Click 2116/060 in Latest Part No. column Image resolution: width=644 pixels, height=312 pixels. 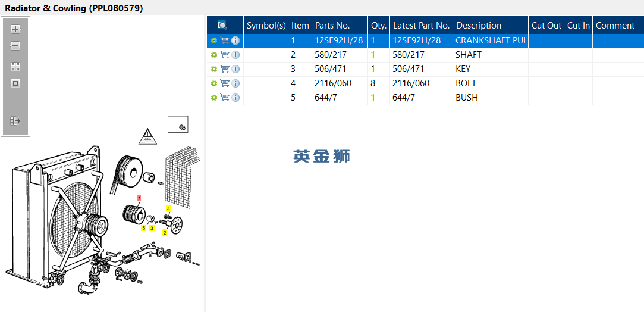click(x=411, y=83)
